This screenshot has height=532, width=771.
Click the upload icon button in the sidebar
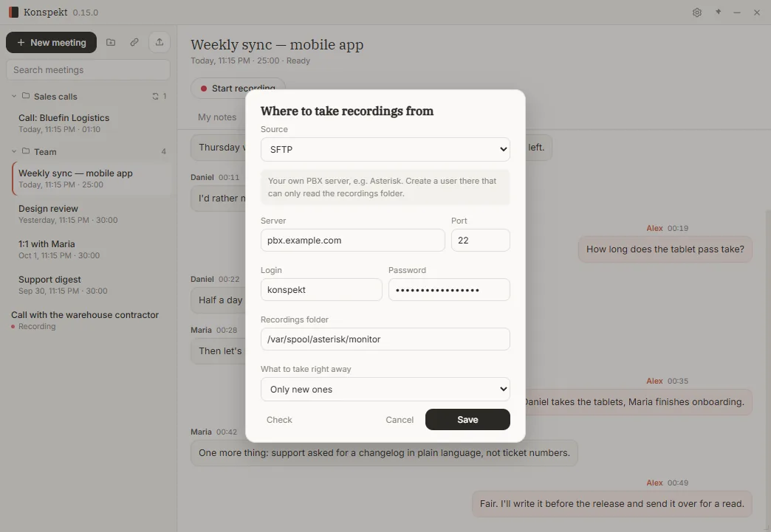click(x=160, y=42)
